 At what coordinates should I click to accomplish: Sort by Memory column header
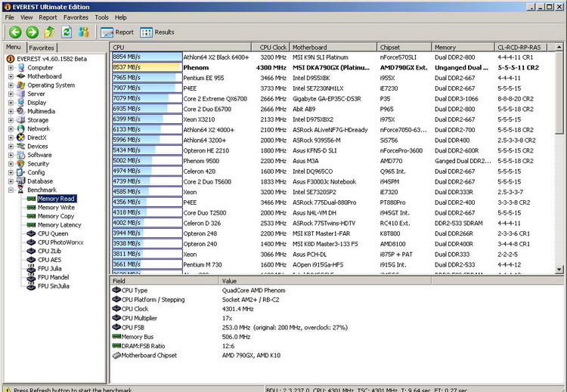tap(463, 47)
